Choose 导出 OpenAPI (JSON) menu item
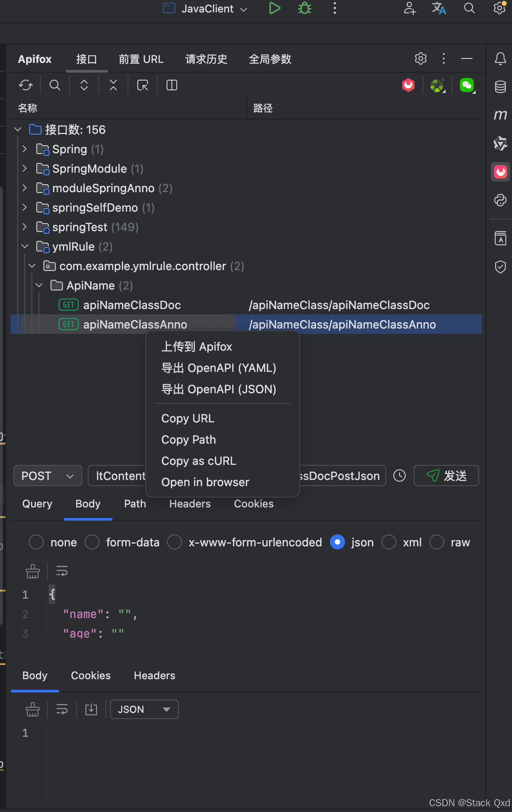512x812 pixels. [223, 389]
